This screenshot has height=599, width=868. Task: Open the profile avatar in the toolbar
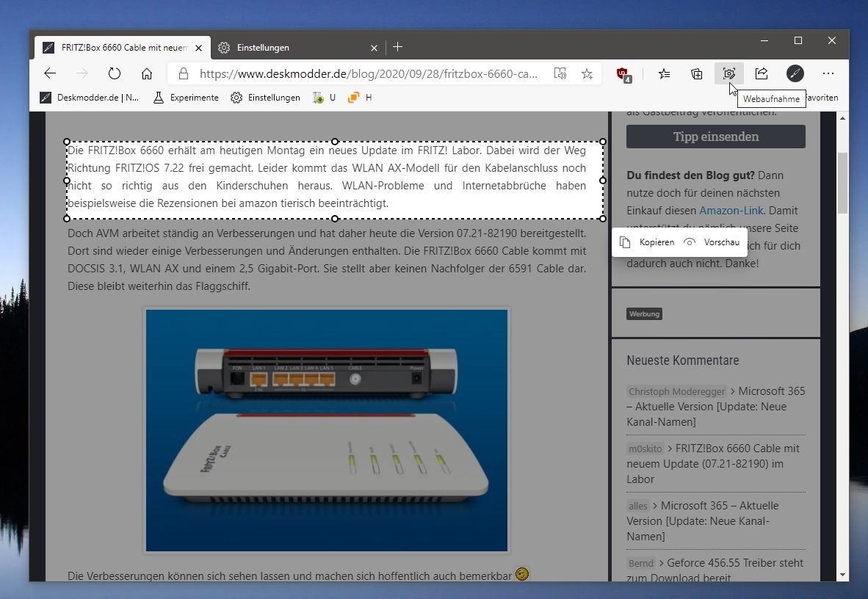pyautogui.click(x=795, y=73)
